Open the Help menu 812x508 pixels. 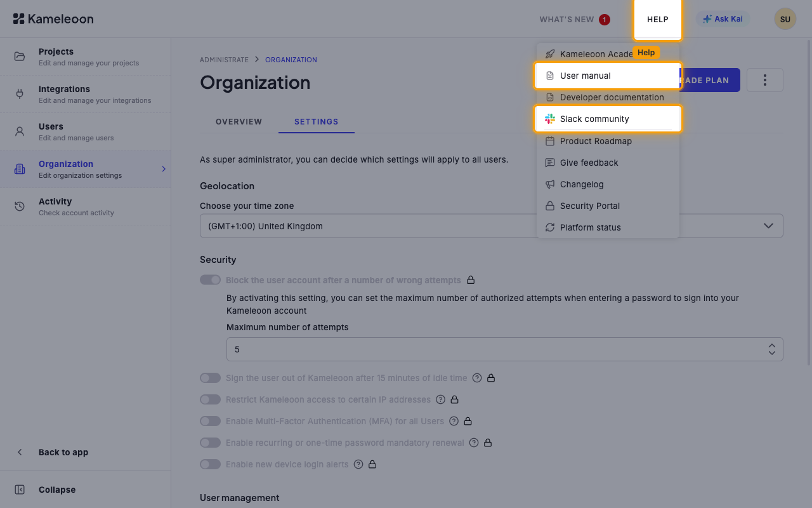658,19
